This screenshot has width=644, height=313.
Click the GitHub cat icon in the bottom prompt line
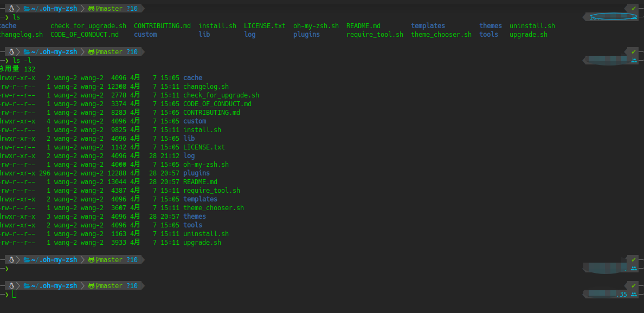(91, 285)
